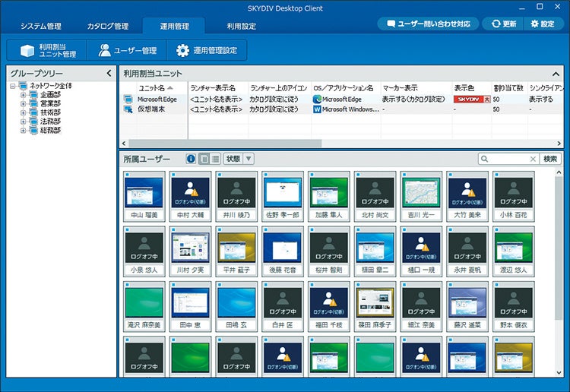Select the Microsoft Edge unit row icon

click(128, 100)
